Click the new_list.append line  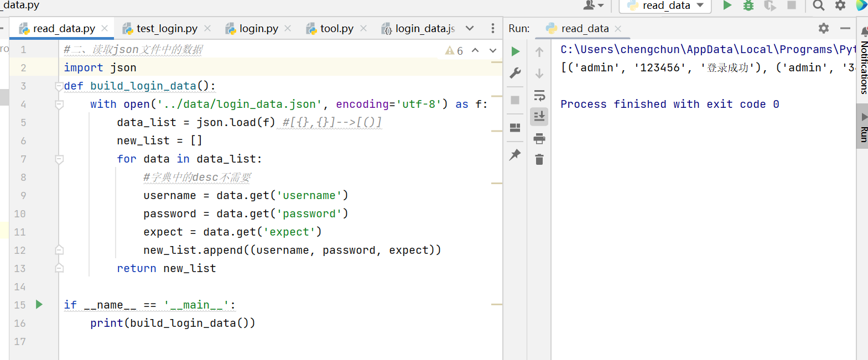point(292,250)
